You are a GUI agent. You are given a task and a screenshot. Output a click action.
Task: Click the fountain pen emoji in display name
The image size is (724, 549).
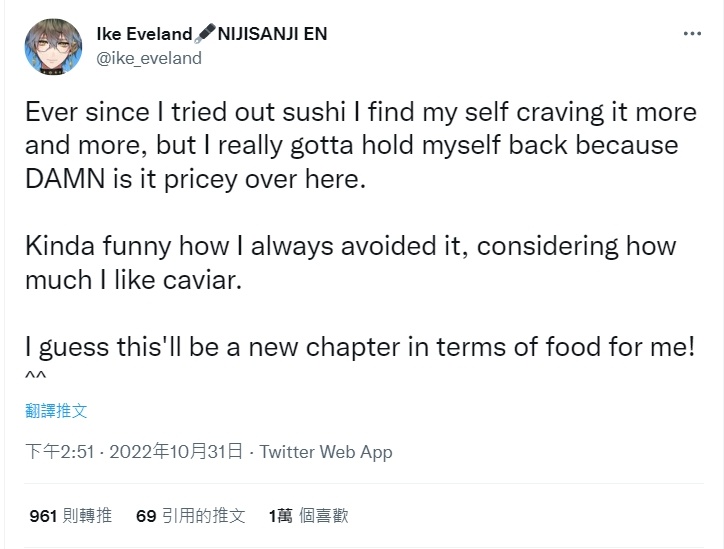pos(205,33)
